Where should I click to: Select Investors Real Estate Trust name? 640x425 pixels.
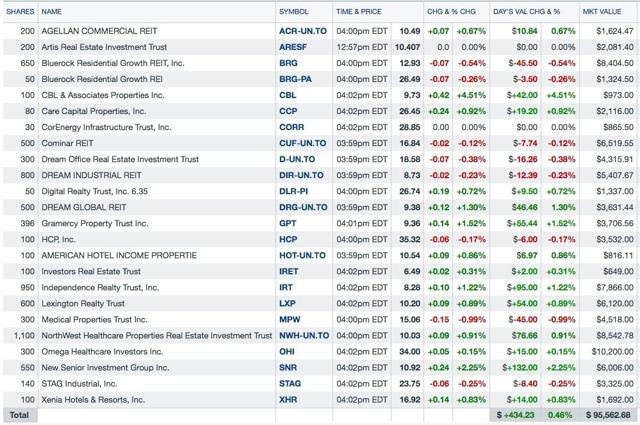[91, 271]
